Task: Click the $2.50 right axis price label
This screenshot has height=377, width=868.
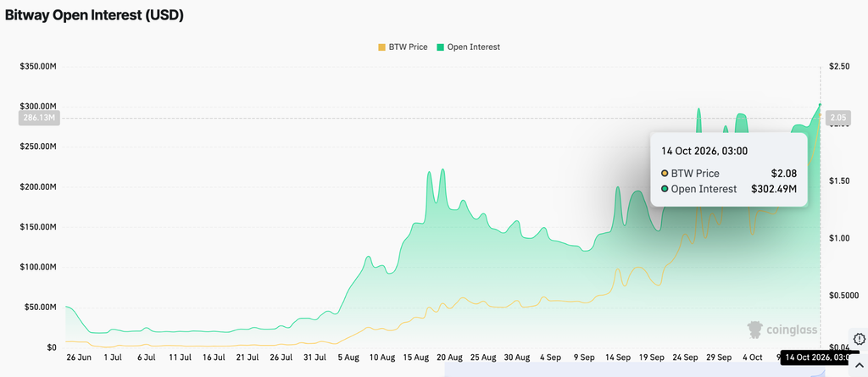Action: (838, 66)
